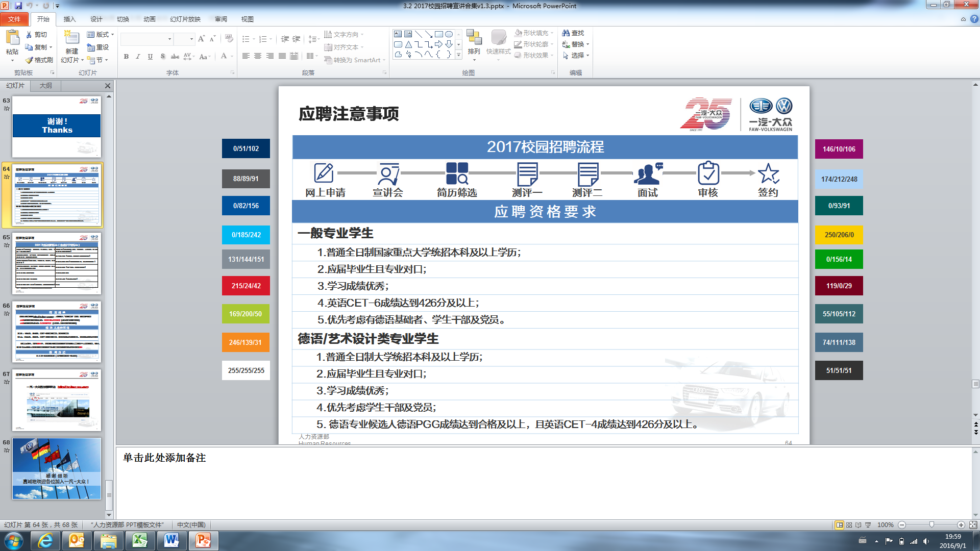
Task: Click the Cut (剪切) scissors icon
Action: [29, 35]
